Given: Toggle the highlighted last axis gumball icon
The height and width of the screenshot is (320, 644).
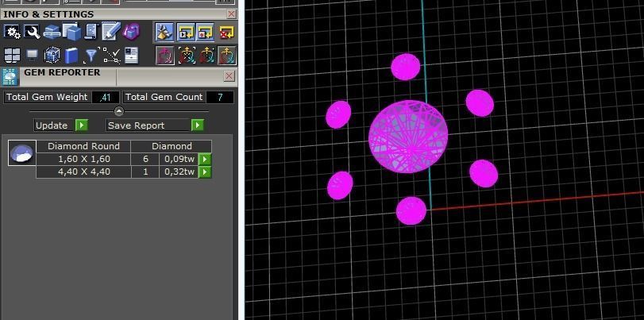Looking at the screenshot, I should (227, 56).
